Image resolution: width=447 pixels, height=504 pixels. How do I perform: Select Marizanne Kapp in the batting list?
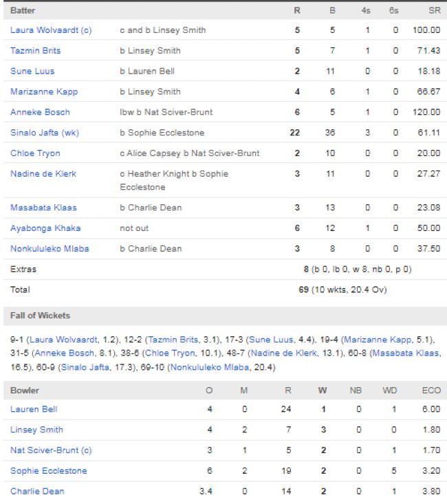[x=44, y=91]
